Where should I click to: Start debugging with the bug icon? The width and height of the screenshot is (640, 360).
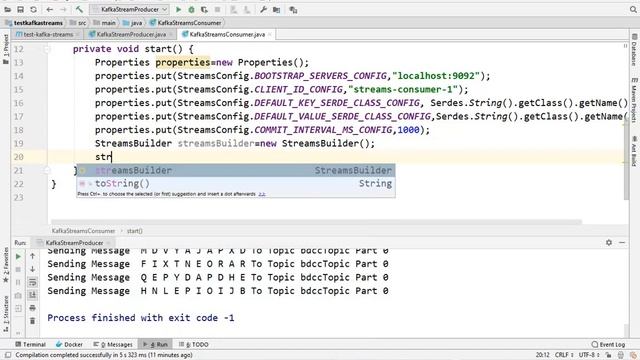191,9
